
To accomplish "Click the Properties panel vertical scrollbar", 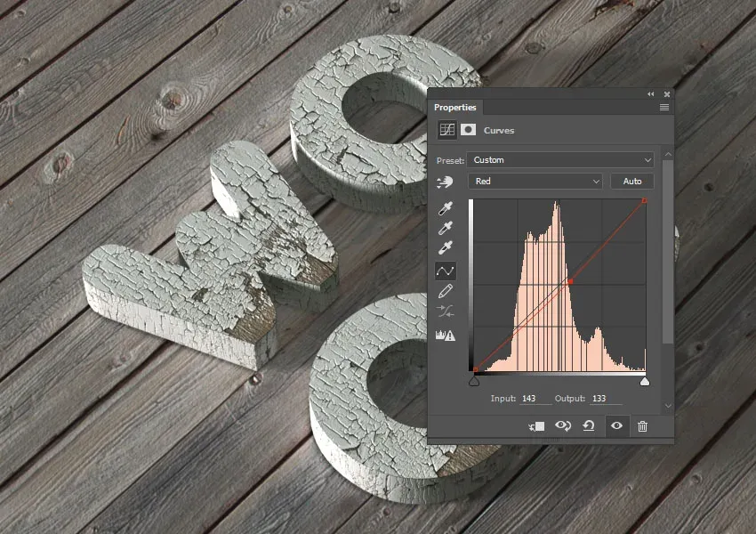I will tap(668, 251).
